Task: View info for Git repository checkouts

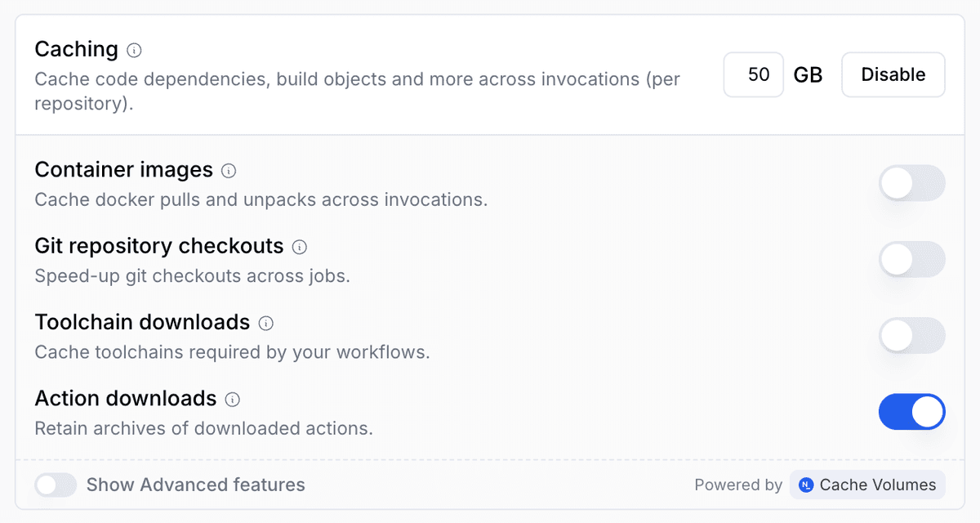Action: pos(299,247)
